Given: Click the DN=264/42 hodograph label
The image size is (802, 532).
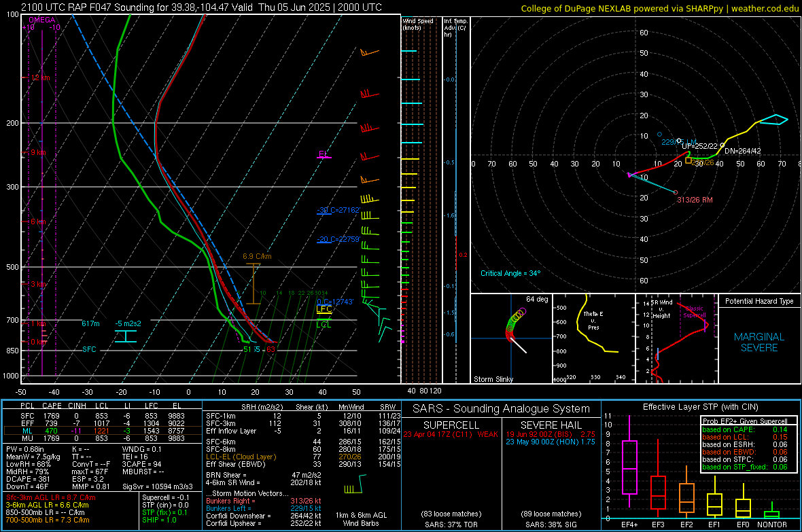Looking at the screenshot, I should click(743, 151).
